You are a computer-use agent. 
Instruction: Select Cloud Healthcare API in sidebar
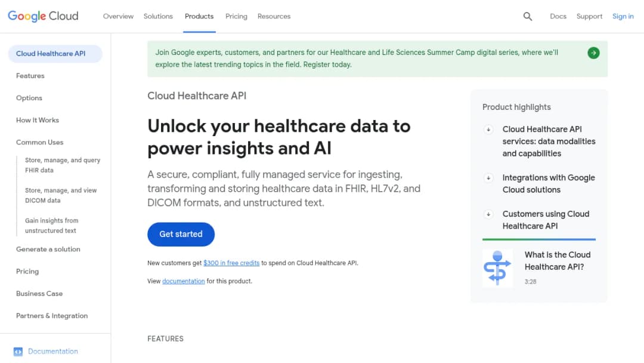pos(55,54)
